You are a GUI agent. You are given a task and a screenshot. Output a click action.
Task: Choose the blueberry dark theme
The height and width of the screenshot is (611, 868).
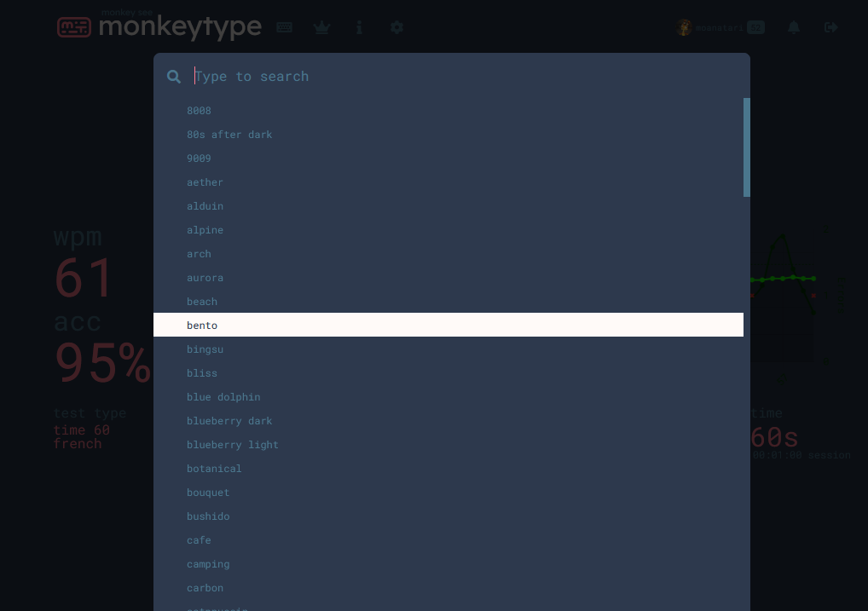click(x=229, y=420)
